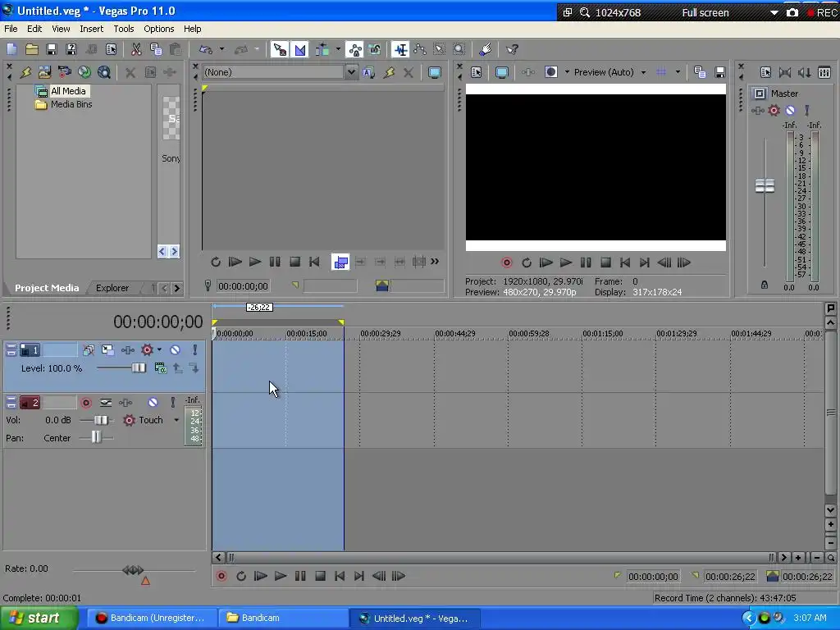Click Preview on External Monitor icon
This screenshot has width=840, height=630.
[x=501, y=72]
